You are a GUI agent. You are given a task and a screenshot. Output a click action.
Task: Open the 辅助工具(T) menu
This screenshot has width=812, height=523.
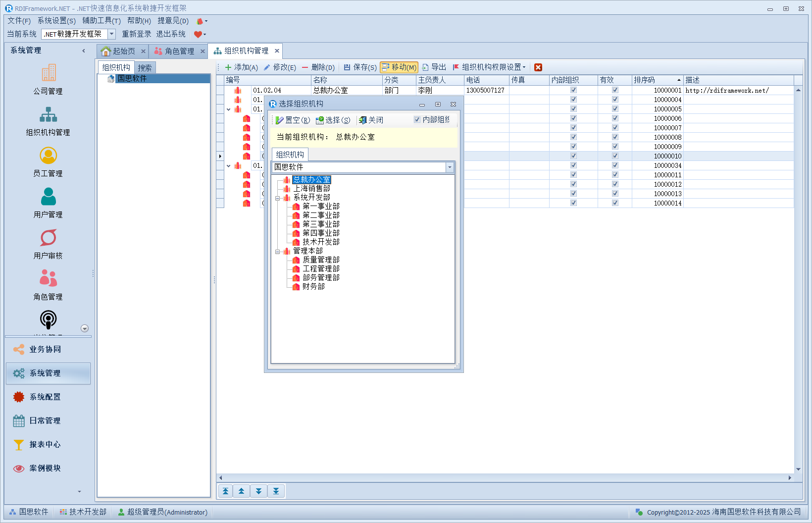tap(101, 21)
